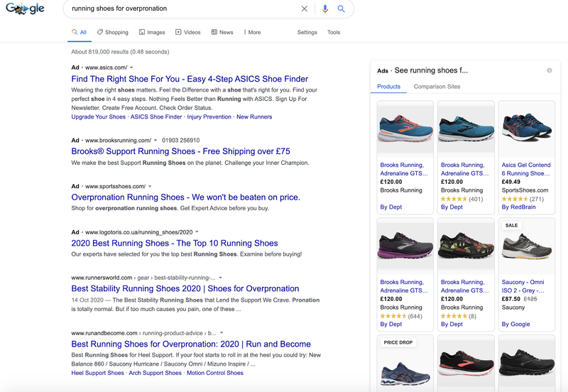568x392 pixels.
Task: Open Brooks Support Running Shoes headline
Action: (x=181, y=151)
